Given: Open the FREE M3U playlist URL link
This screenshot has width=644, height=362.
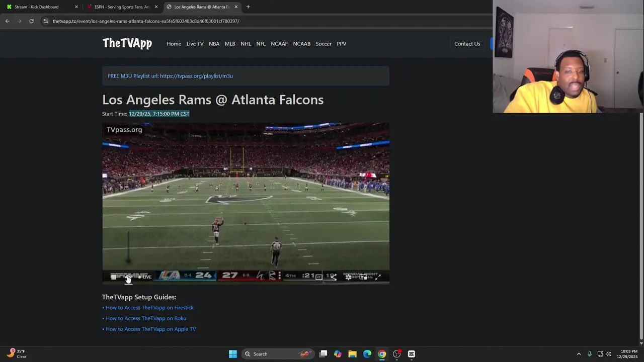Looking at the screenshot, I should [196, 76].
